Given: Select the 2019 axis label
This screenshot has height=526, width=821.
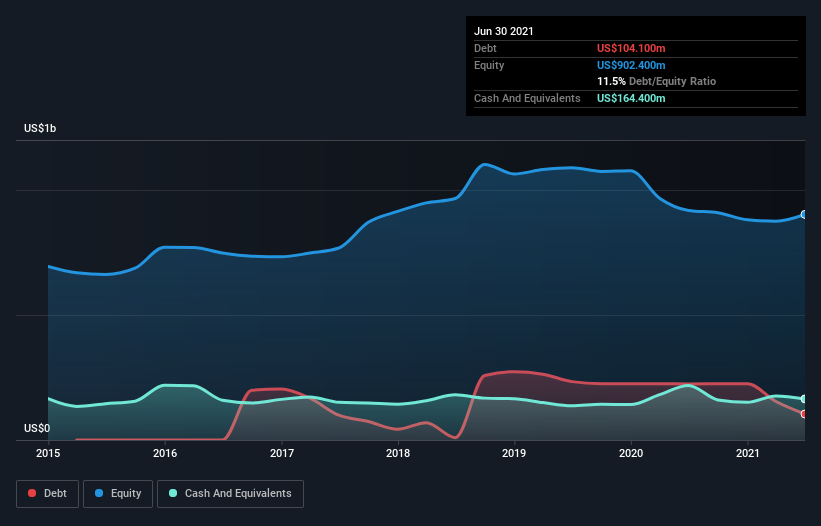Looking at the screenshot, I should click(514, 453).
